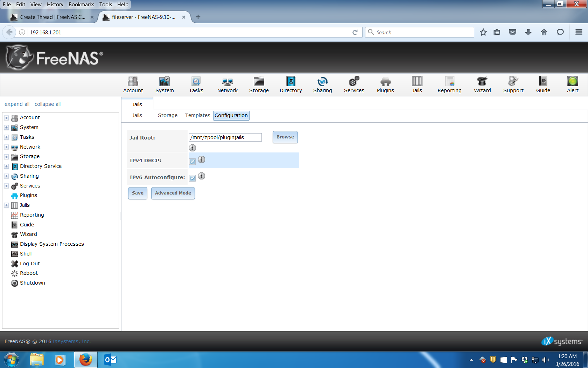
Task: Open the Support toolbar icon
Action: (513, 85)
